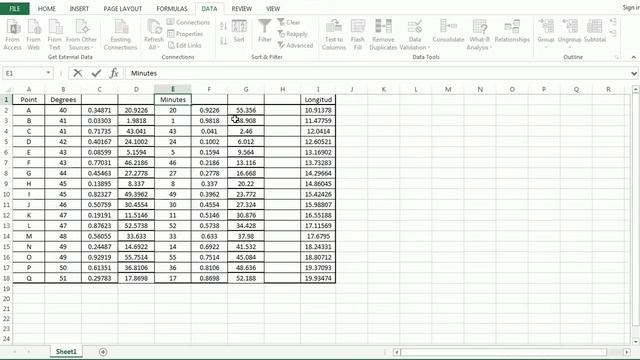This screenshot has width=640, height=360.
Task: Open connection Properties
Action: tap(185, 34)
